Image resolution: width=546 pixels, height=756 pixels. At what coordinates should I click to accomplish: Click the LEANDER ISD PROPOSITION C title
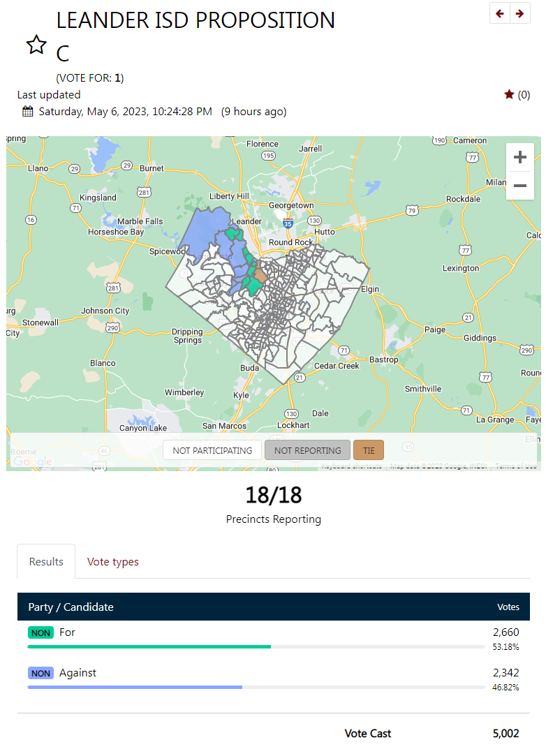pos(195,36)
